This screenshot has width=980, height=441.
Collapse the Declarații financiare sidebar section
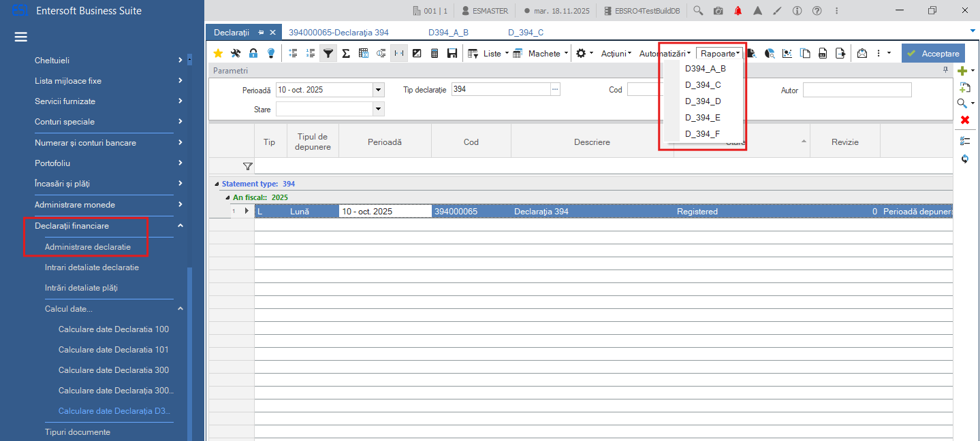pos(180,226)
